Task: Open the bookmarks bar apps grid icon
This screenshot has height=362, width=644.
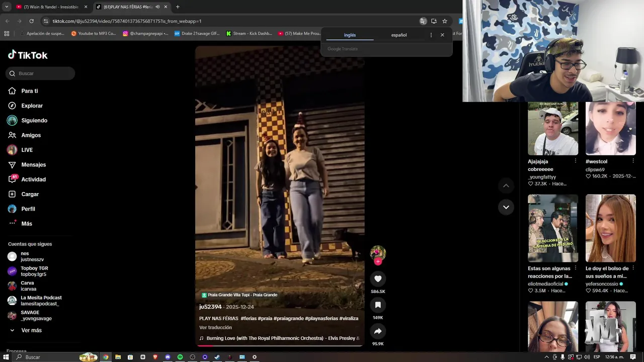Action: [x=7, y=34]
